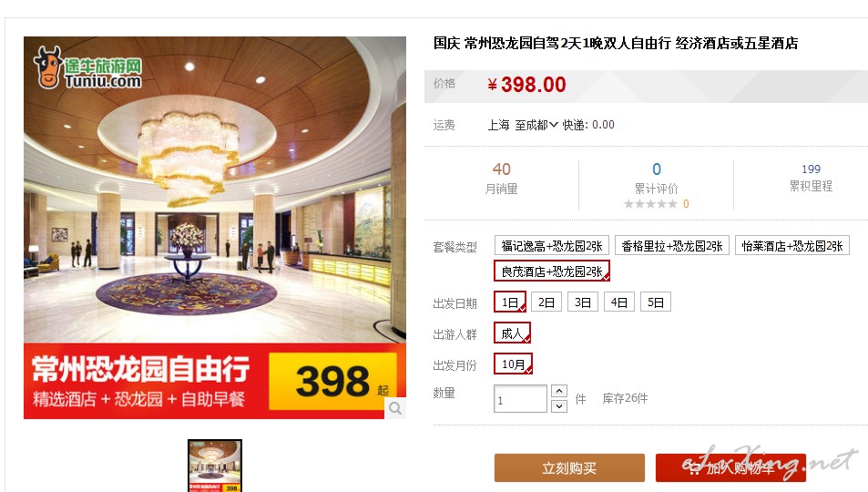
Task: Choose departure date 5日
Action: tap(656, 302)
